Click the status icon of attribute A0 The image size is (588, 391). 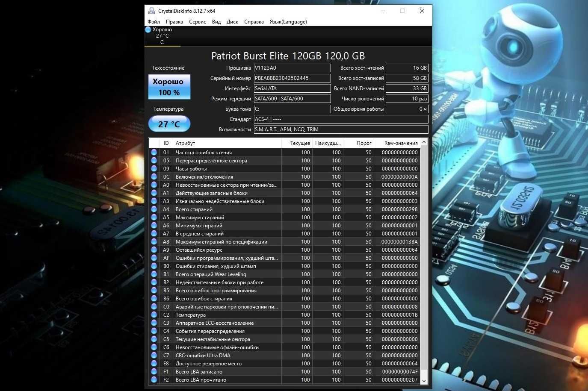(x=154, y=185)
